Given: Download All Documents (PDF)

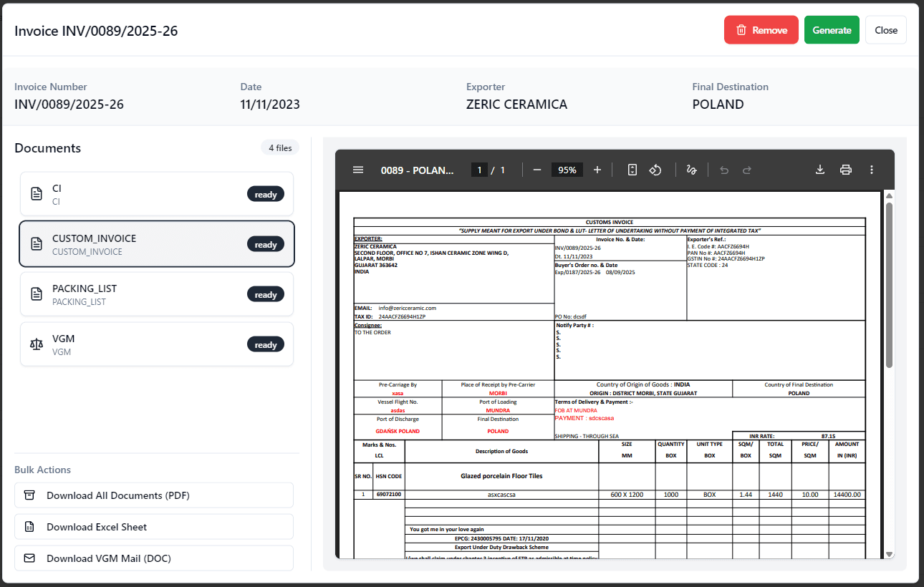Looking at the screenshot, I should pos(154,495).
